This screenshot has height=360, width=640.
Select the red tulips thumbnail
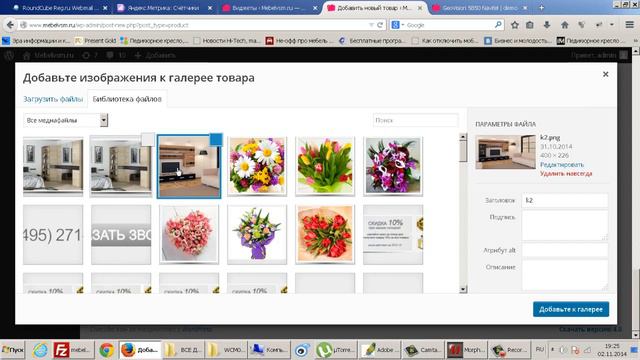(325, 234)
